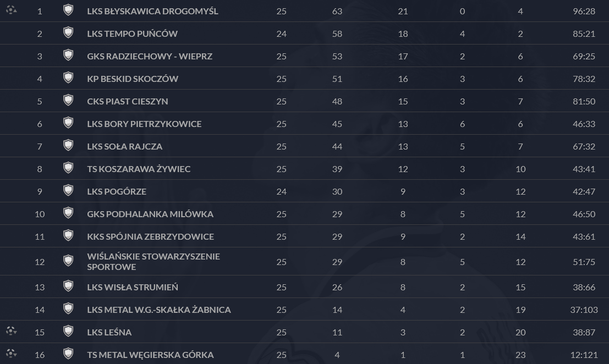Screen dimensions: 609x364
Task: Open KKS Spójnia Zebrzydowice team link
Action: 150,236
